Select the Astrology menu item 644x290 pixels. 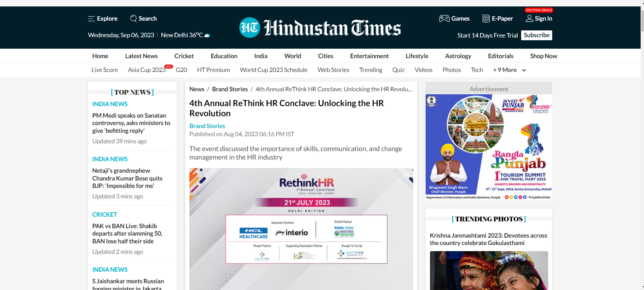coord(458,56)
